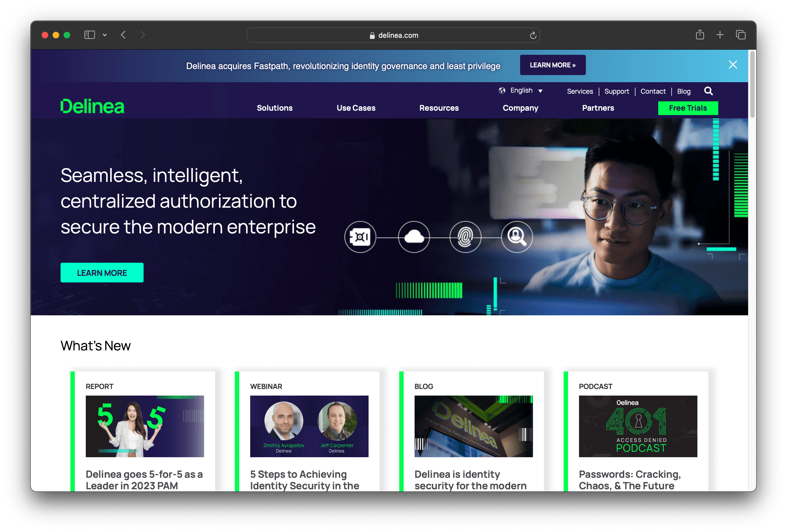Viewport: 787px width, 532px height.
Task: Go back with the back arrow
Action: 123,35
